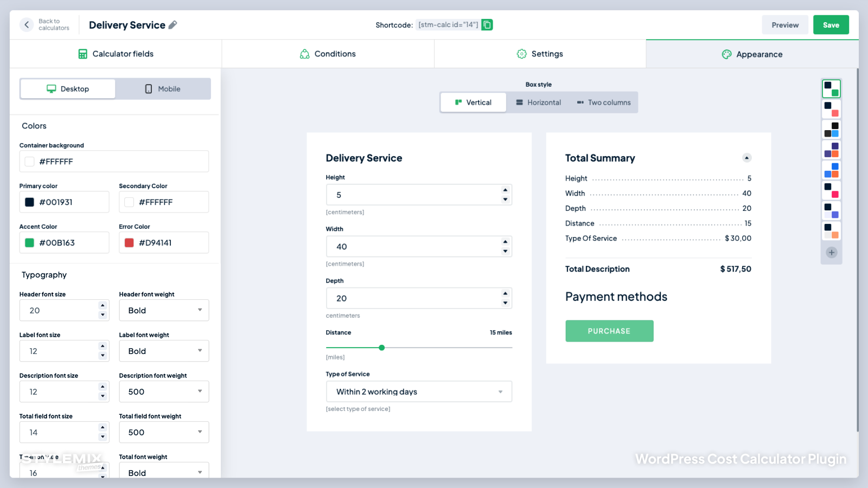Select black and blue color preset
Viewport: 868px width, 488px height.
pyautogui.click(x=831, y=130)
